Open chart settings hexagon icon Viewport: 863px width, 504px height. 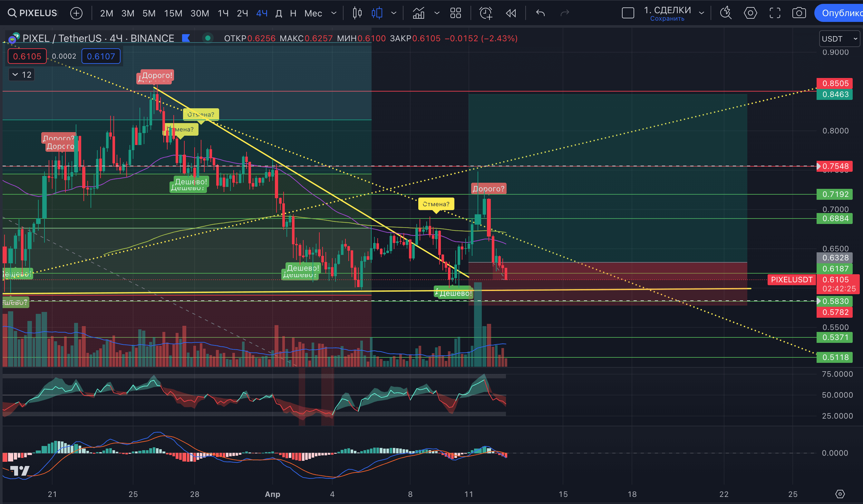(x=750, y=13)
